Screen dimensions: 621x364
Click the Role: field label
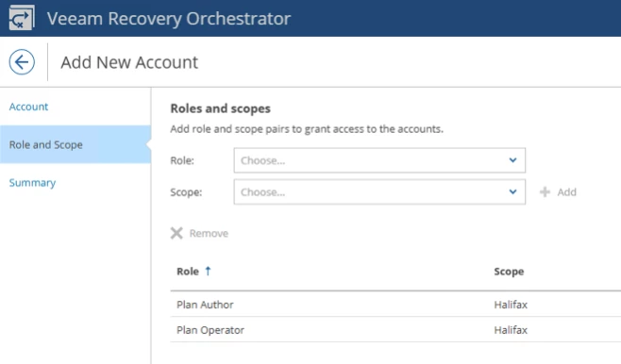tap(182, 160)
